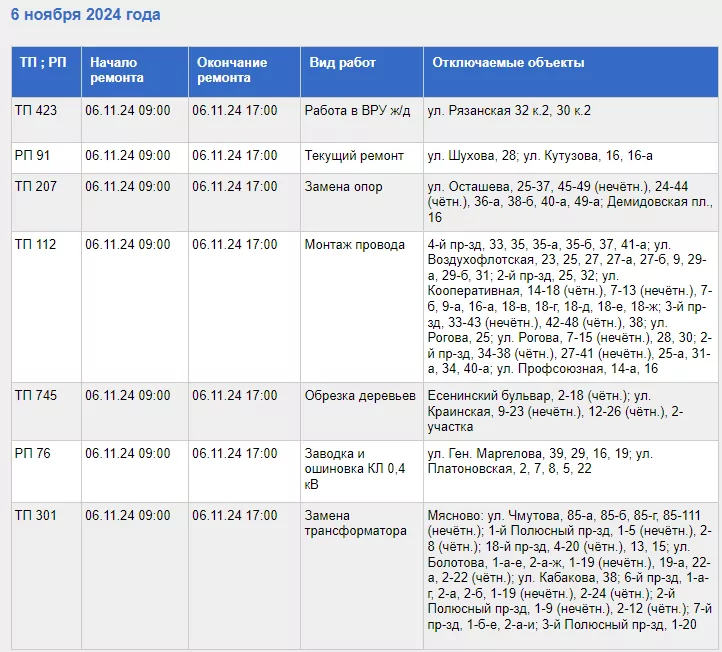Click the 'ул. Ген. Маргелова, 39' address cell
The height and width of the screenshot is (652, 722).
571,472
